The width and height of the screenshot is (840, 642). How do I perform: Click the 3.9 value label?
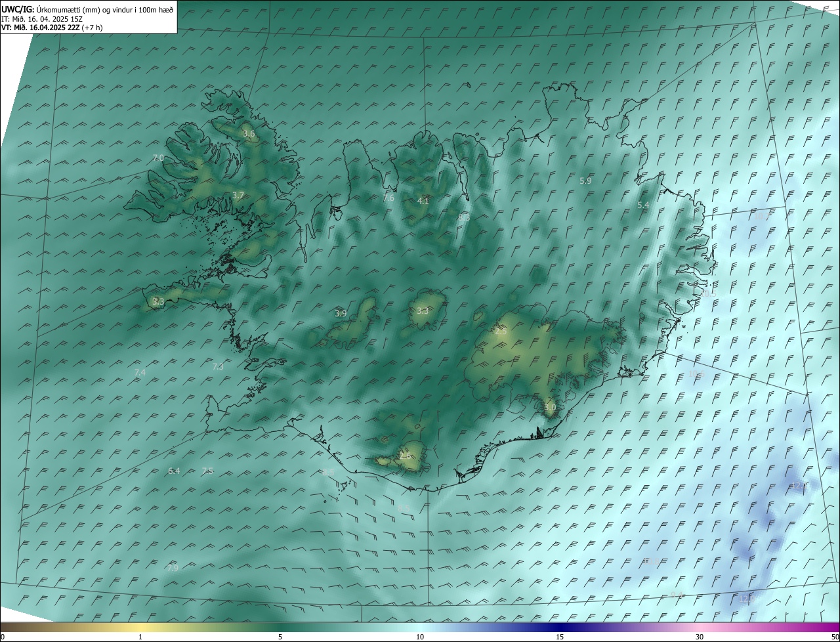(x=341, y=313)
